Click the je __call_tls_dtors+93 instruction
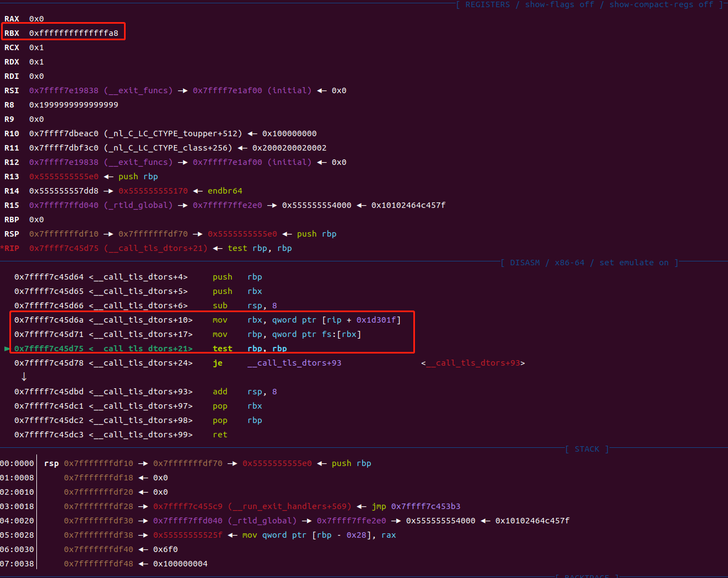The height and width of the screenshot is (578, 728). pyautogui.click(x=277, y=363)
